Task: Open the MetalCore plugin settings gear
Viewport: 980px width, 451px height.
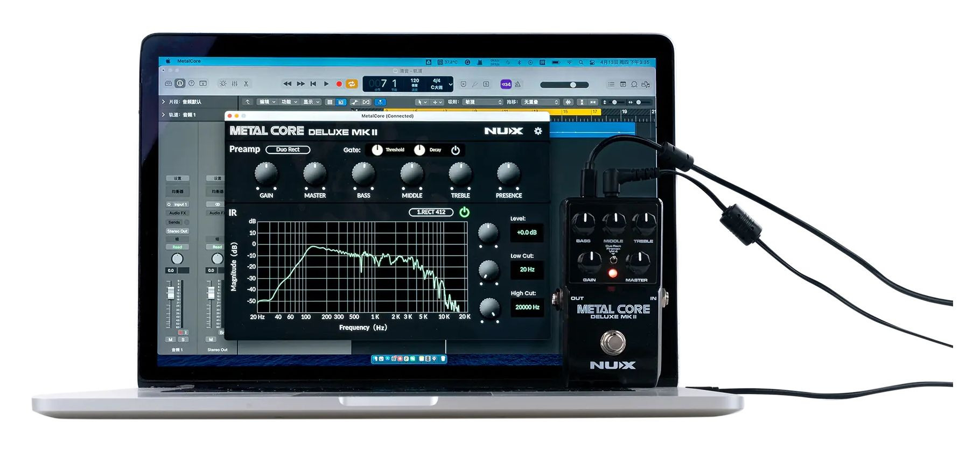Action: [x=537, y=131]
